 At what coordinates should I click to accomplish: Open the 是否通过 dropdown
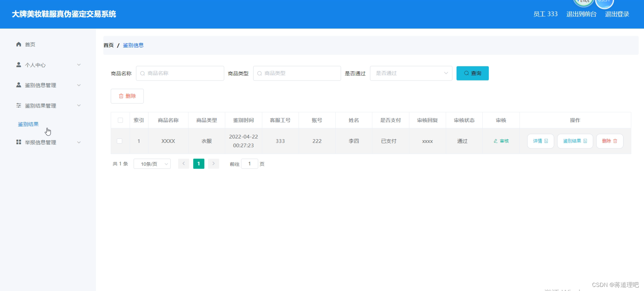click(411, 73)
